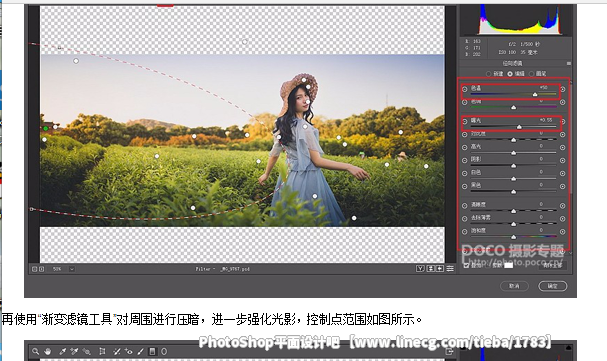Raise 高光 via the plus icon
Viewport: 607px width, 361px height.
(563, 147)
